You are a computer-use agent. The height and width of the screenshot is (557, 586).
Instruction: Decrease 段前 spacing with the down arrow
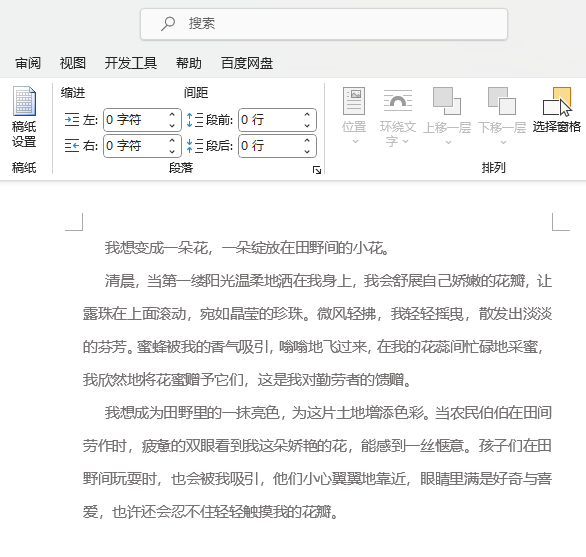[x=307, y=126]
